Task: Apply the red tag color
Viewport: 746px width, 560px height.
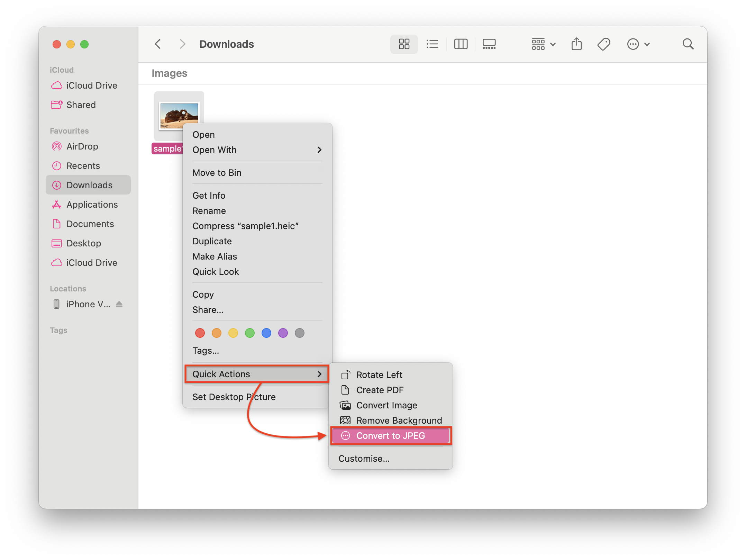Action: click(x=200, y=333)
